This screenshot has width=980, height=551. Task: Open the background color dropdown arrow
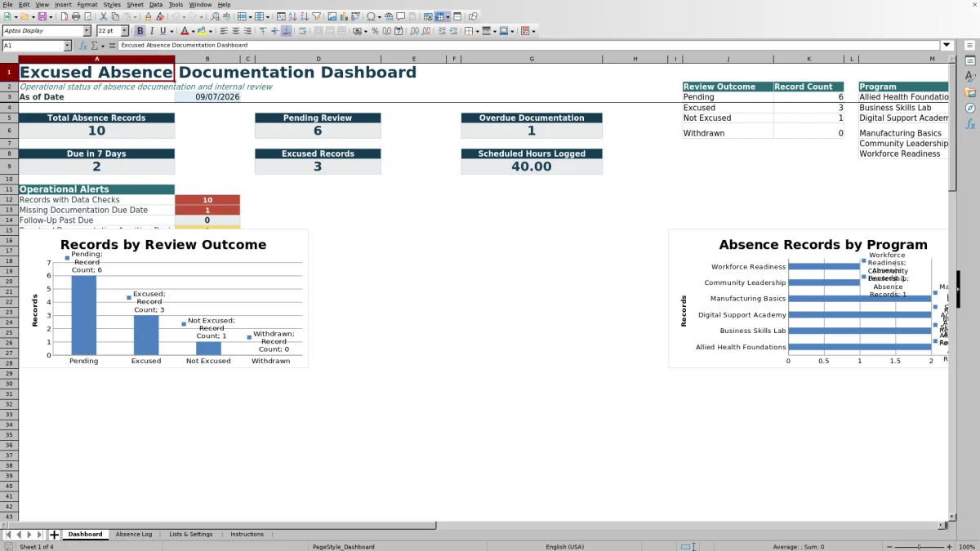pos(210,31)
